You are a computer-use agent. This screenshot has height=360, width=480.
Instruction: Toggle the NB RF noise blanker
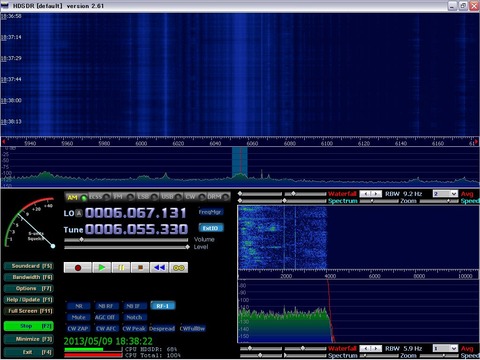(106, 306)
